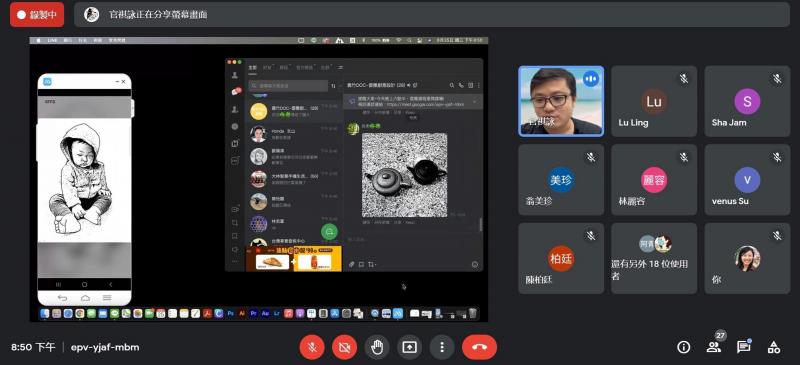
Task: Open chat header more menu
Action: 478,85
